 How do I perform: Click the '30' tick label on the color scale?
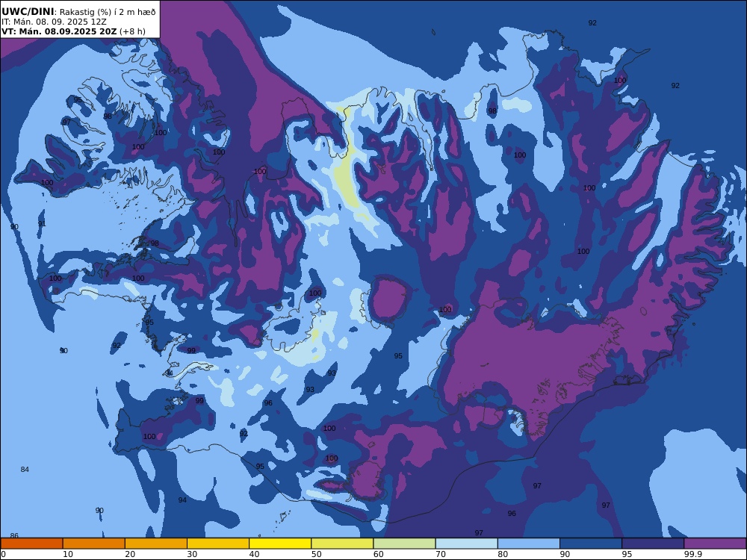point(193,554)
